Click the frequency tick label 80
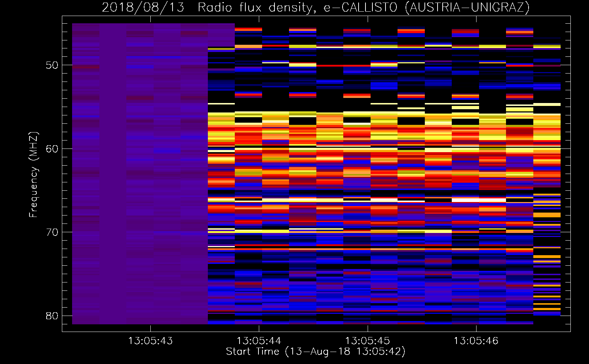589x364 pixels. point(52,316)
